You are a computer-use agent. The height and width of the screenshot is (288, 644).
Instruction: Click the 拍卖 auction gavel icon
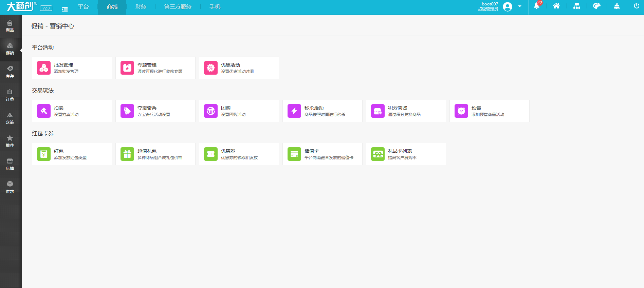click(x=44, y=111)
